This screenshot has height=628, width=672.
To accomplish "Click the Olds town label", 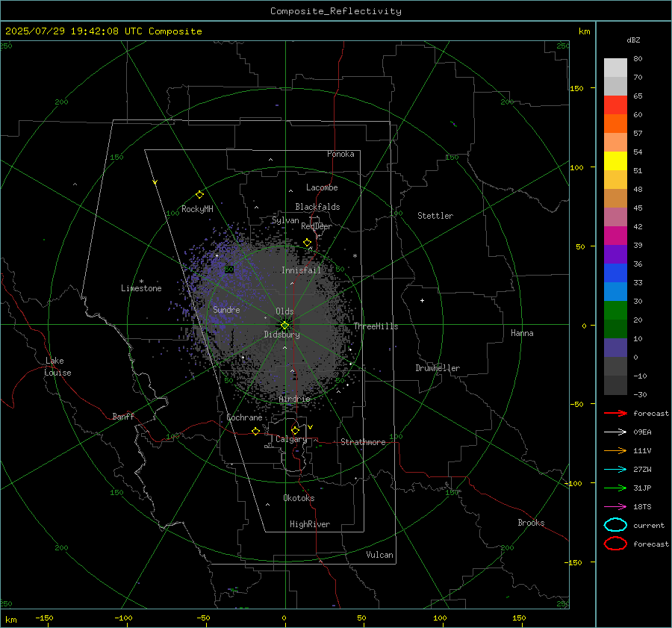I will [x=284, y=311].
